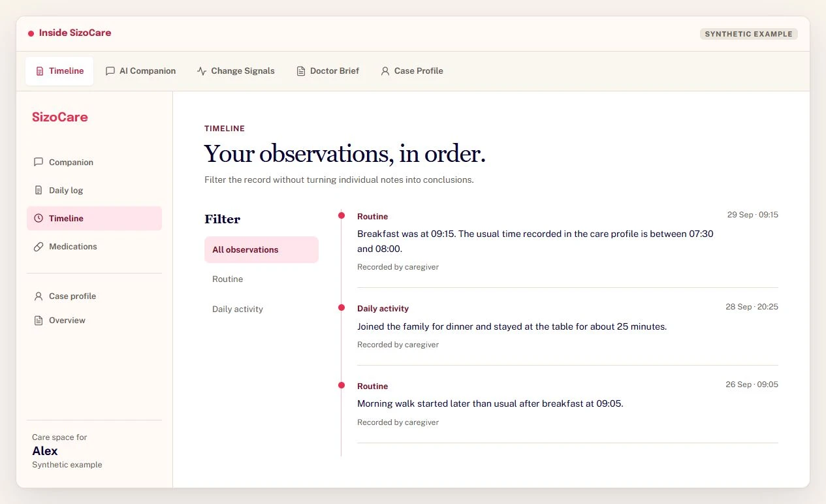Image resolution: width=826 pixels, height=504 pixels.
Task: Switch to the AI Companion tab
Action: click(x=140, y=71)
